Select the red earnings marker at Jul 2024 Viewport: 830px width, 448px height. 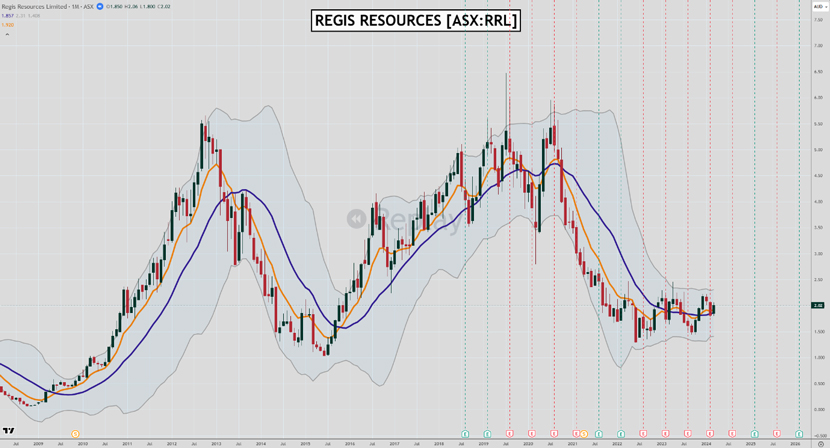click(732, 434)
